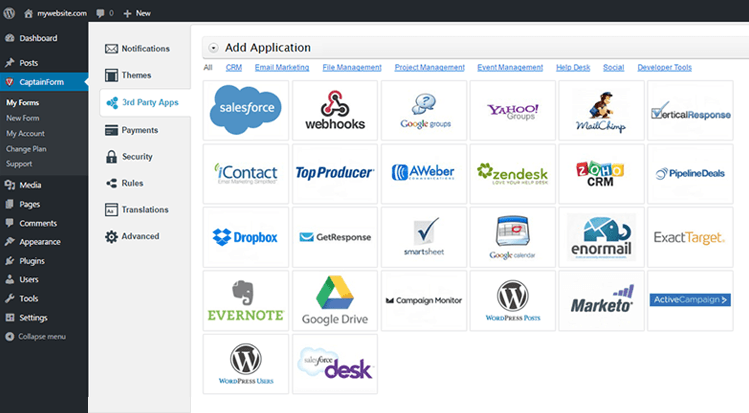Select the ExactTarget application
The image size is (749, 413).
[x=690, y=237]
